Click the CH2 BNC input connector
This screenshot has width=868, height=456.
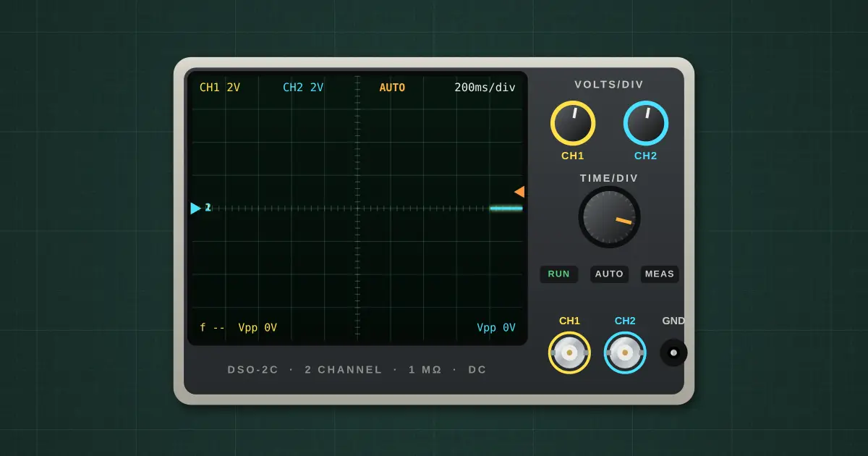pyautogui.click(x=625, y=352)
